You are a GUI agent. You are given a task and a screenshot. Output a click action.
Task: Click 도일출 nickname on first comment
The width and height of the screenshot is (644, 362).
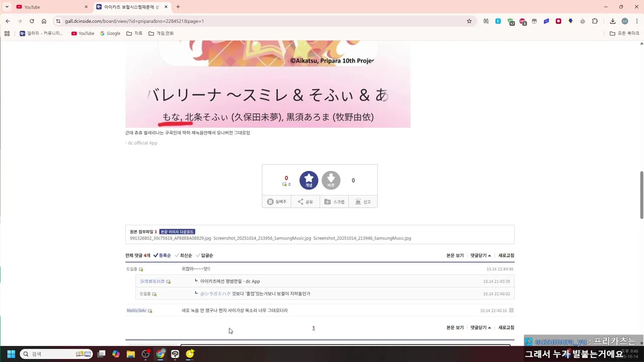(x=132, y=269)
